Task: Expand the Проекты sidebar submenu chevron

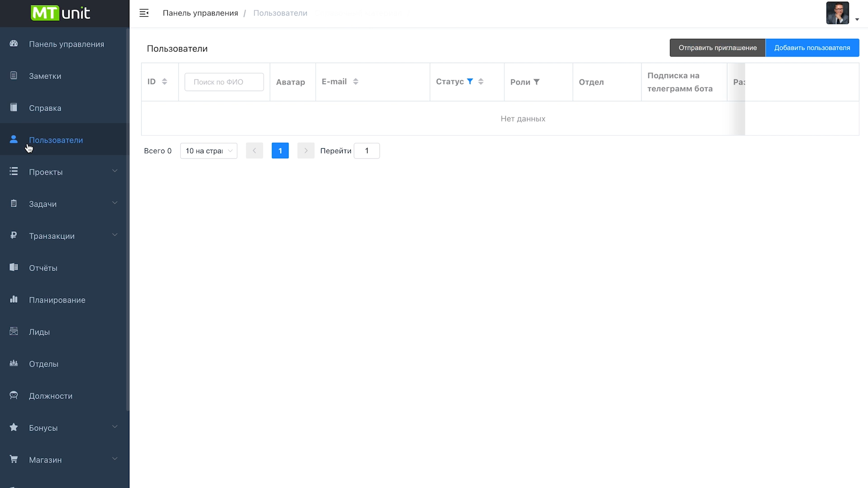Action: 115,171
